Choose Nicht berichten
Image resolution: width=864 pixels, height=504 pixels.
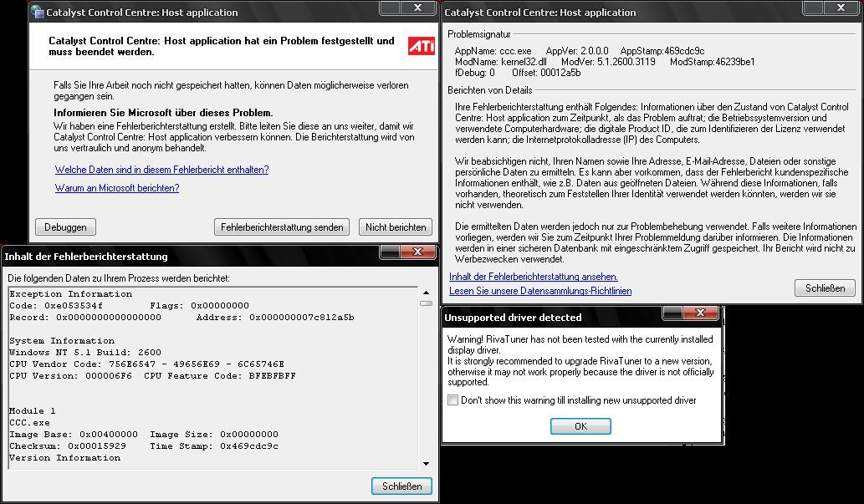click(396, 227)
